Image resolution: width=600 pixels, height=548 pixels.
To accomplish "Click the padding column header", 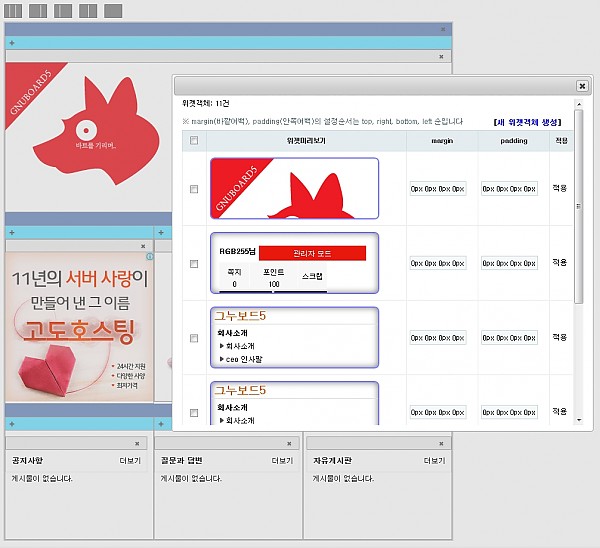I will 514,141.
